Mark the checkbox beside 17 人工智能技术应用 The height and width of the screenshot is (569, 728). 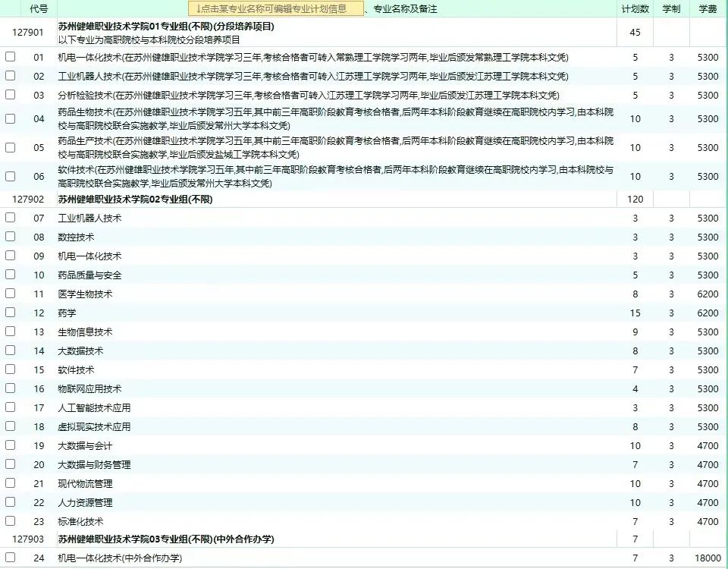point(10,407)
